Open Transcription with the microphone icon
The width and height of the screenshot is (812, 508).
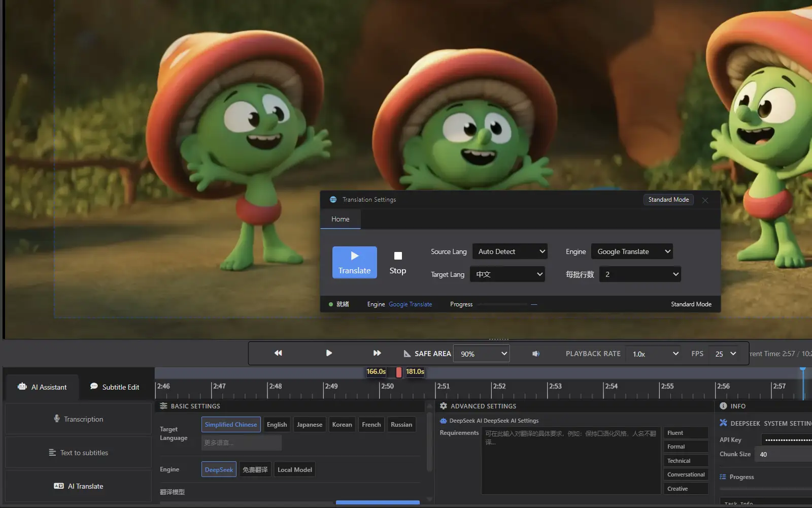(79, 419)
